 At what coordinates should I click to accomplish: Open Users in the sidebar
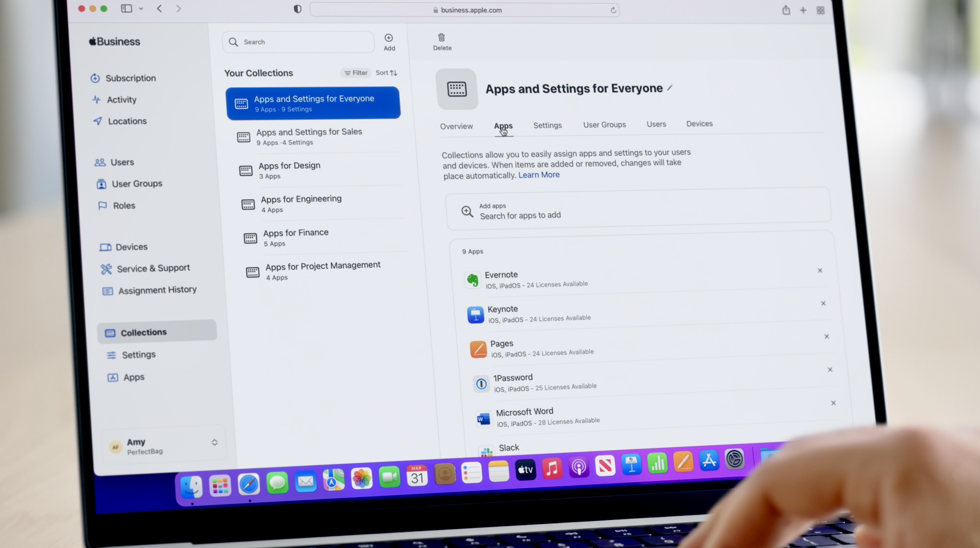[x=114, y=162]
